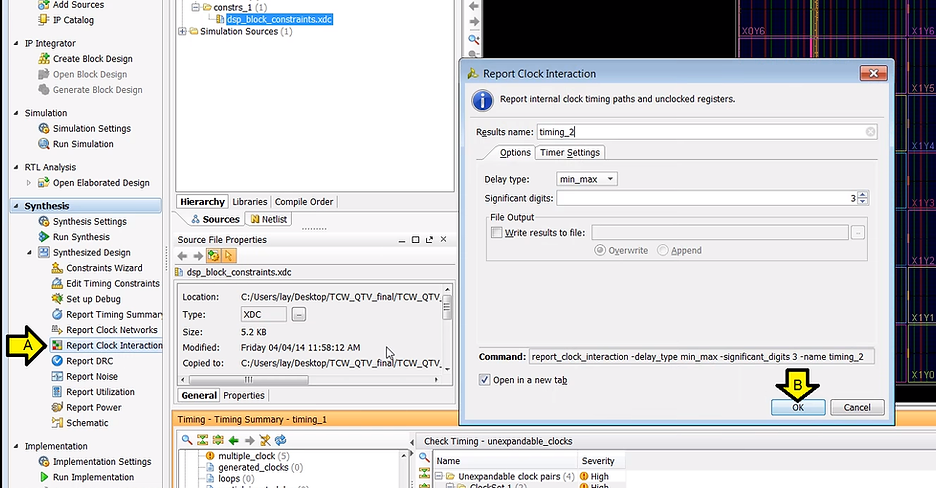Open Elaborated Design icon
Viewport: 936px width, 488px height.
coord(44,183)
